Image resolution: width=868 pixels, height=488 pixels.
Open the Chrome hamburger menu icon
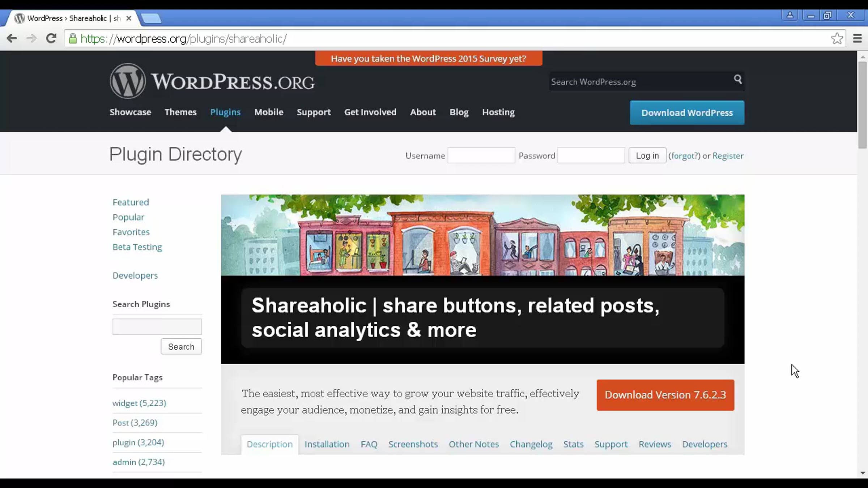pos(857,38)
